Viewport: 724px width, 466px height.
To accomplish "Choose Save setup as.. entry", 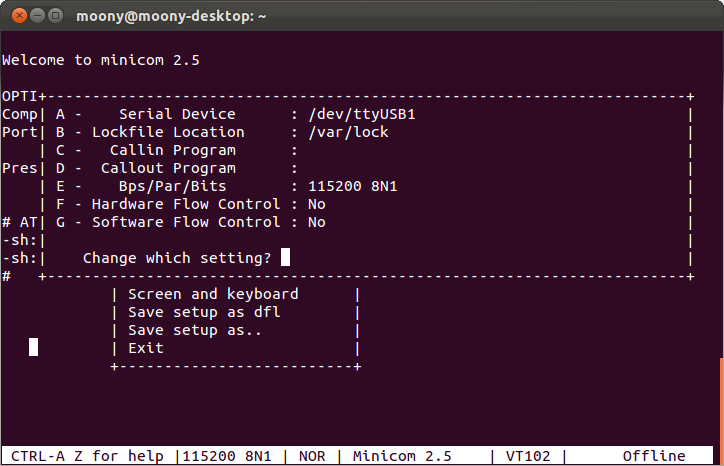I will [195, 330].
